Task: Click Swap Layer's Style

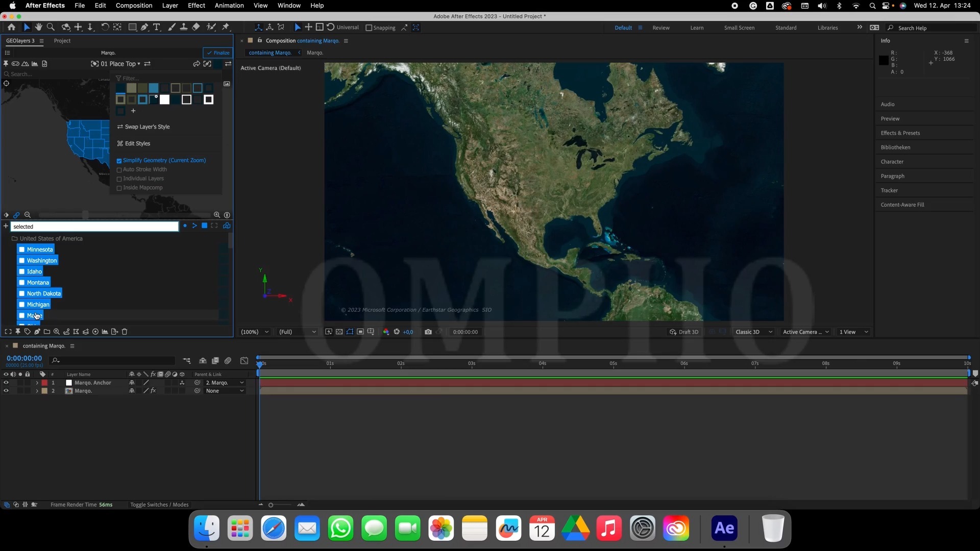Action: coord(147,127)
